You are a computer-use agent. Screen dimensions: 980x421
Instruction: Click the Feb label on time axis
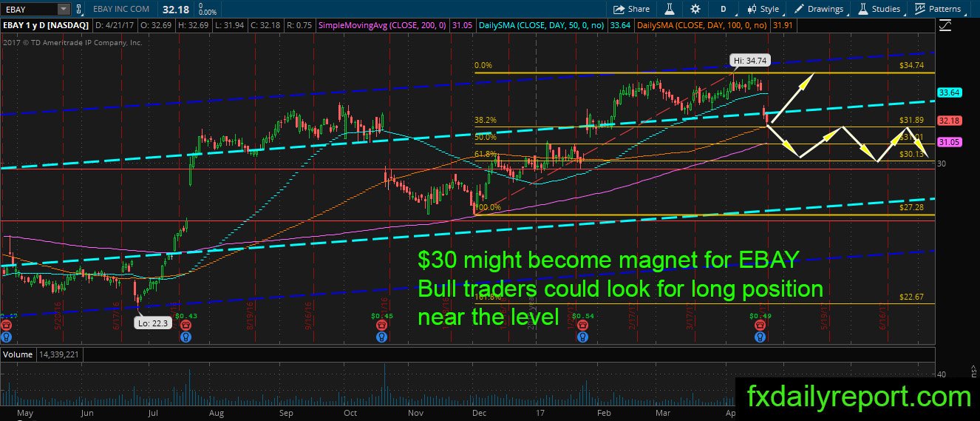click(x=603, y=415)
